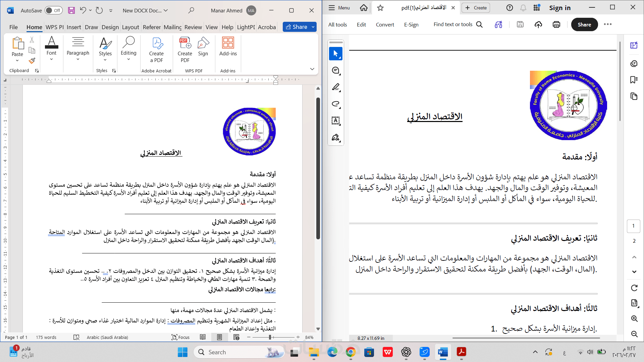Enable the Web Layout view button
This screenshot has width=644, height=362.
pos(236,337)
